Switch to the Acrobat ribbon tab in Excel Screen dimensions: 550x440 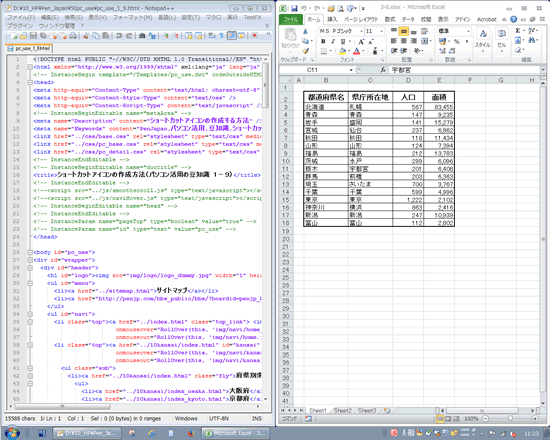[x=487, y=19]
